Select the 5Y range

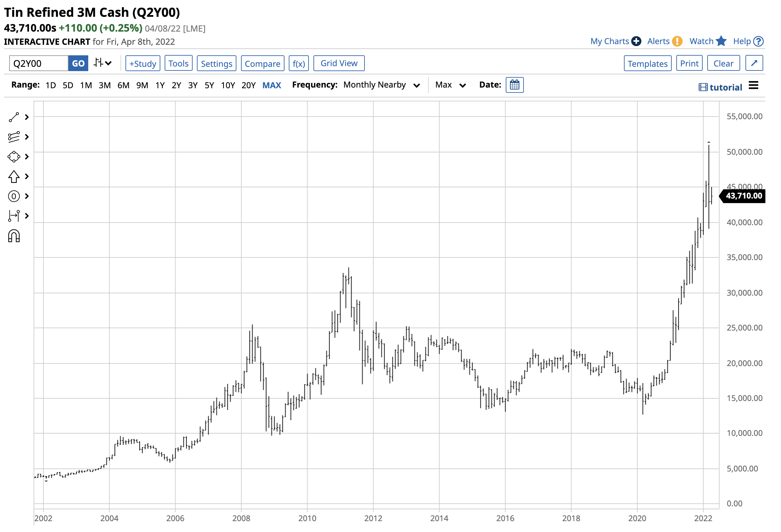coord(209,85)
